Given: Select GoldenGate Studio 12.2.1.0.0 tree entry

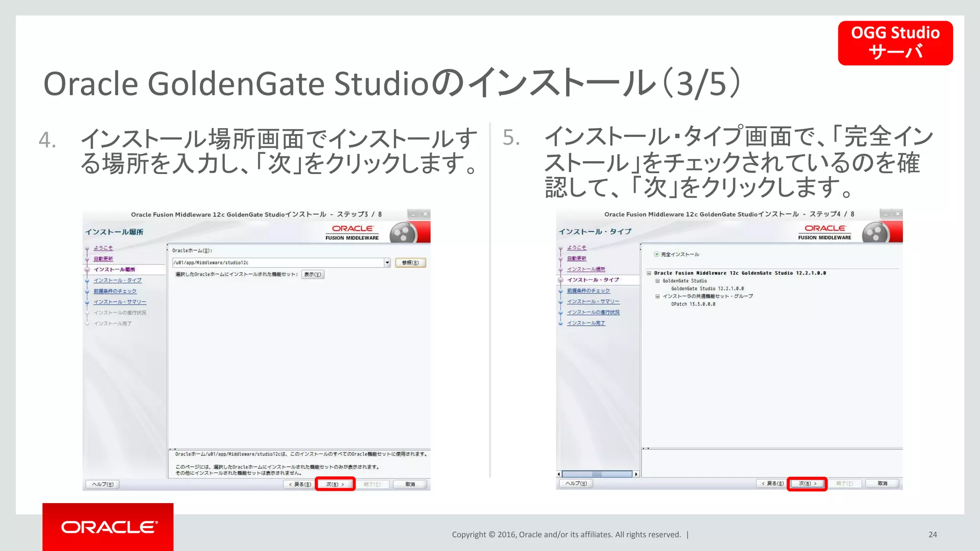Looking at the screenshot, I should click(x=707, y=288).
